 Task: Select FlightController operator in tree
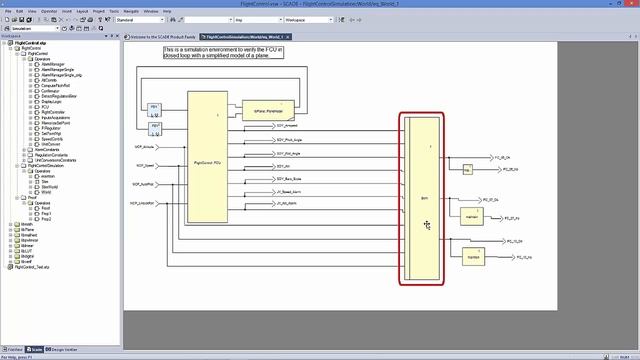click(x=53, y=112)
